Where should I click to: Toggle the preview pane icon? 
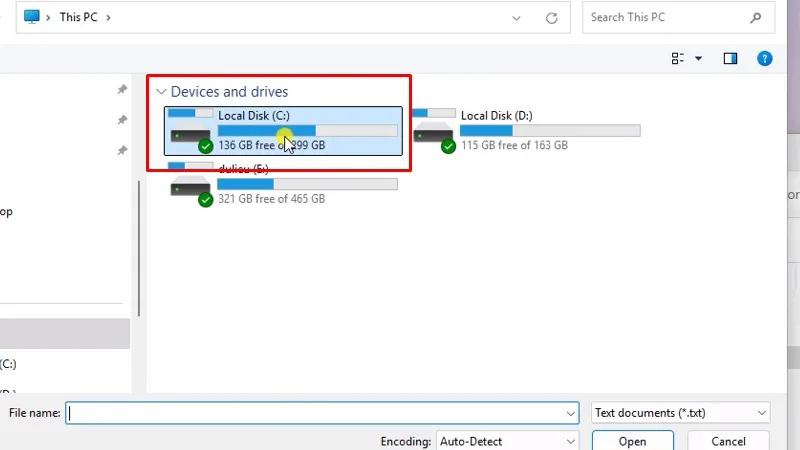pyautogui.click(x=730, y=59)
